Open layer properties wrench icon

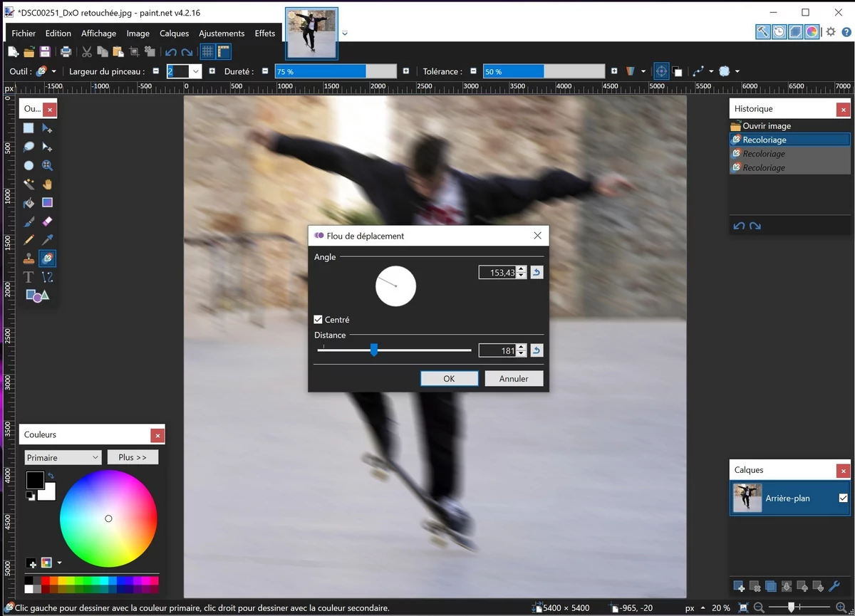tap(834, 587)
